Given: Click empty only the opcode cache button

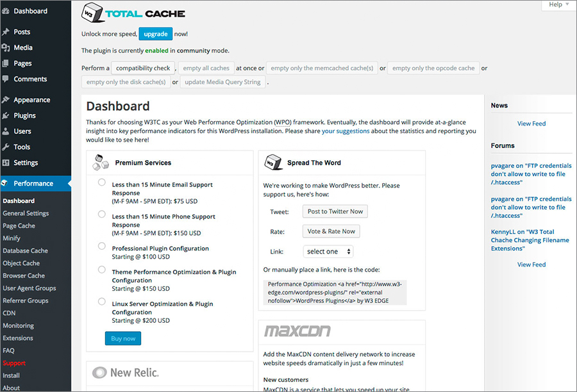Looking at the screenshot, I should (x=433, y=68).
